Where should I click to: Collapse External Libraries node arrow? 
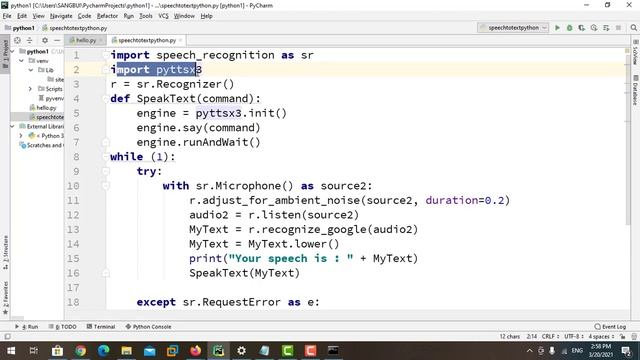click(x=13, y=127)
